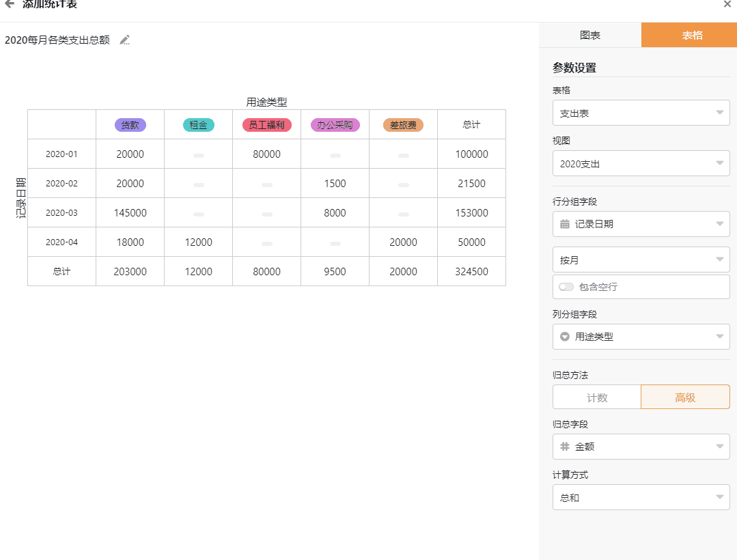The width and height of the screenshot is (737, 560).
Task: Click the back arrow beside 添加统计表
Action: coord(10,4)
